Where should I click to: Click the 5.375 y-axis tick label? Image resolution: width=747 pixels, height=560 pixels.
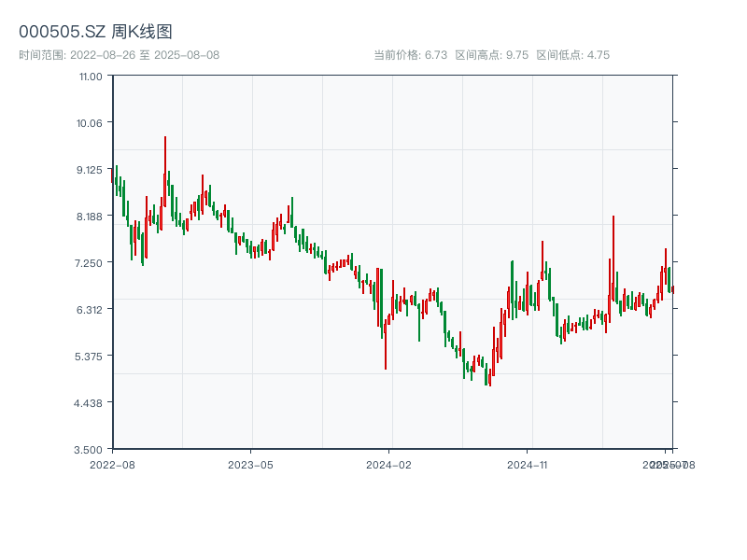(91, 356)
